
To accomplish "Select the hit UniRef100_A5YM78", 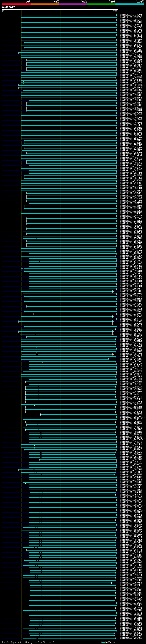I will click(x=131, y=25).
